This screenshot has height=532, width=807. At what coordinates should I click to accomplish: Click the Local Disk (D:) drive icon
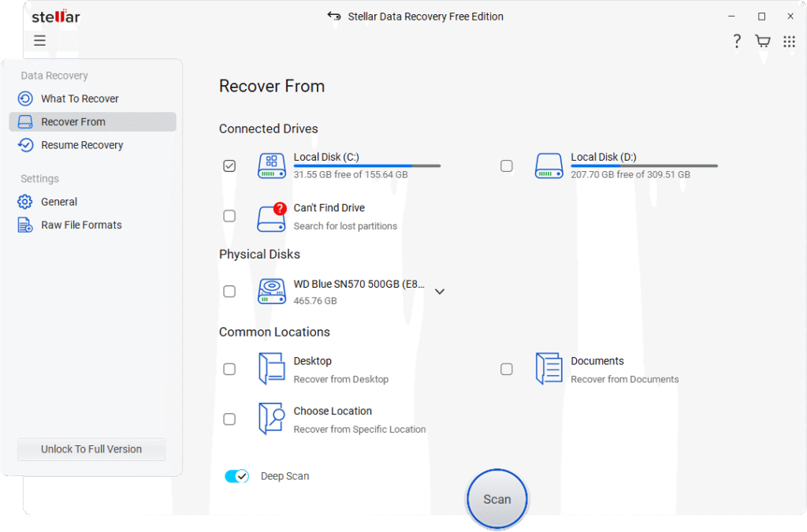click(x=549, y=166)
